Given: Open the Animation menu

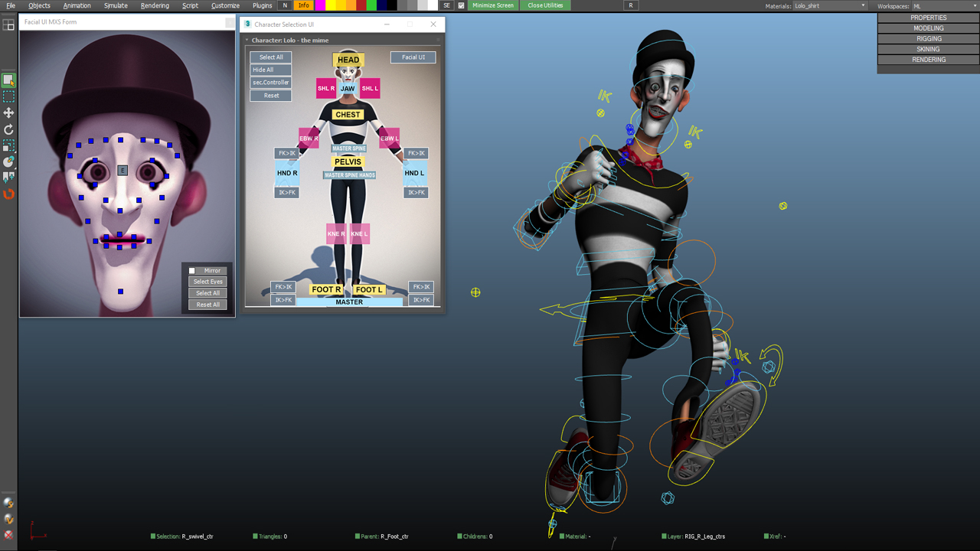Looking at the screenshot, I should 77,5.
